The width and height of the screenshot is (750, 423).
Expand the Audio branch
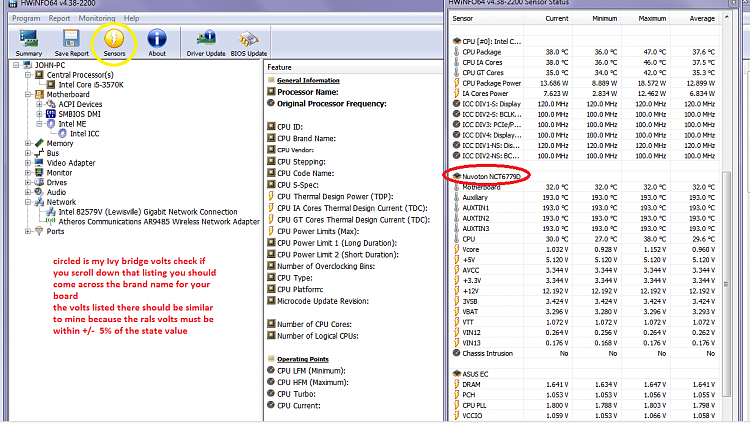click(x=28, y=192)
